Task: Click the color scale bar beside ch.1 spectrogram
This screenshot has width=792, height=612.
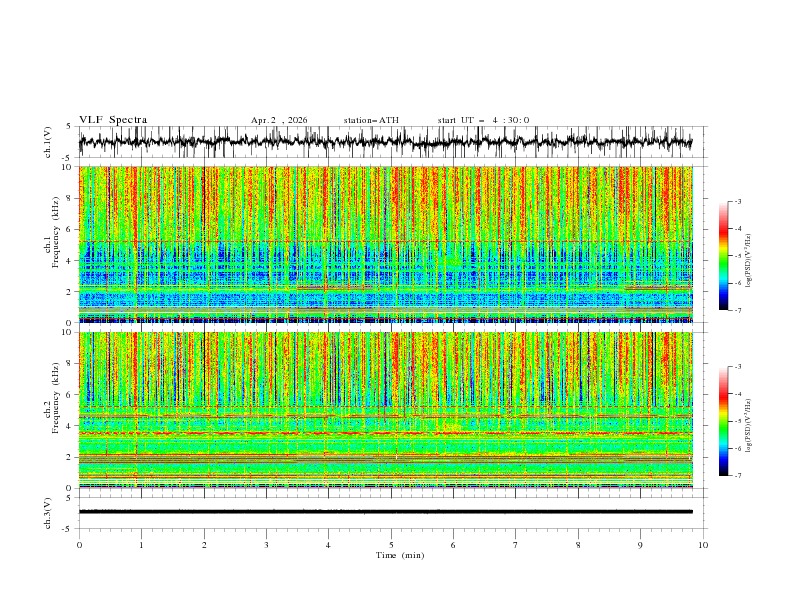Action: pyautogui.click(x=723, y=256)
